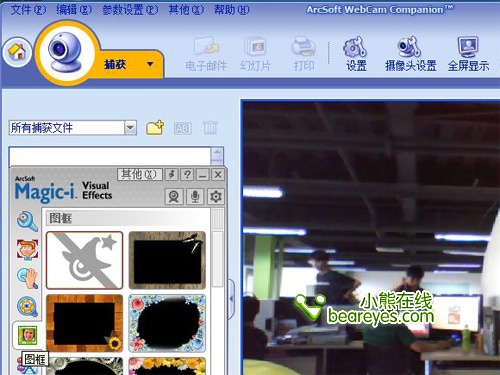Create a new album folder
Viewport: 500px width, 375px height.
pyautogui.click(x=155, y=127)
